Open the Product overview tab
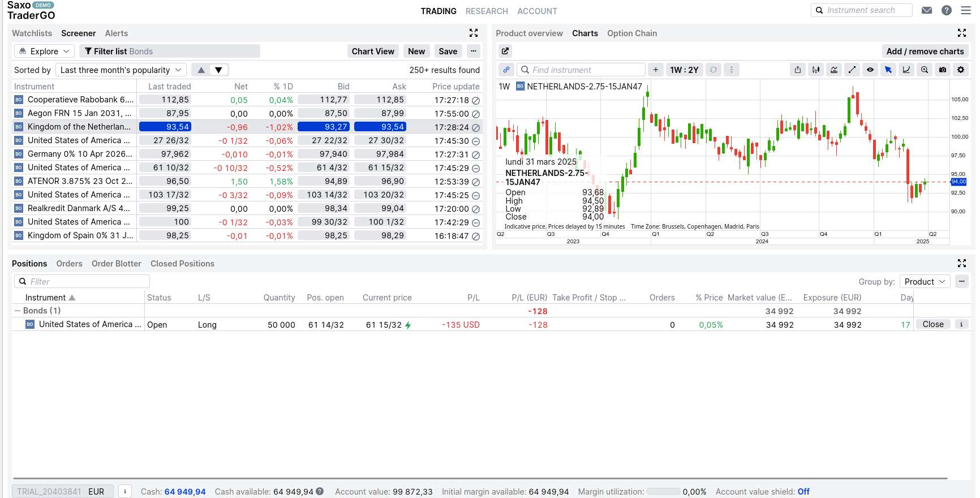This screenshot has height=498, width=980. (529, 33)
